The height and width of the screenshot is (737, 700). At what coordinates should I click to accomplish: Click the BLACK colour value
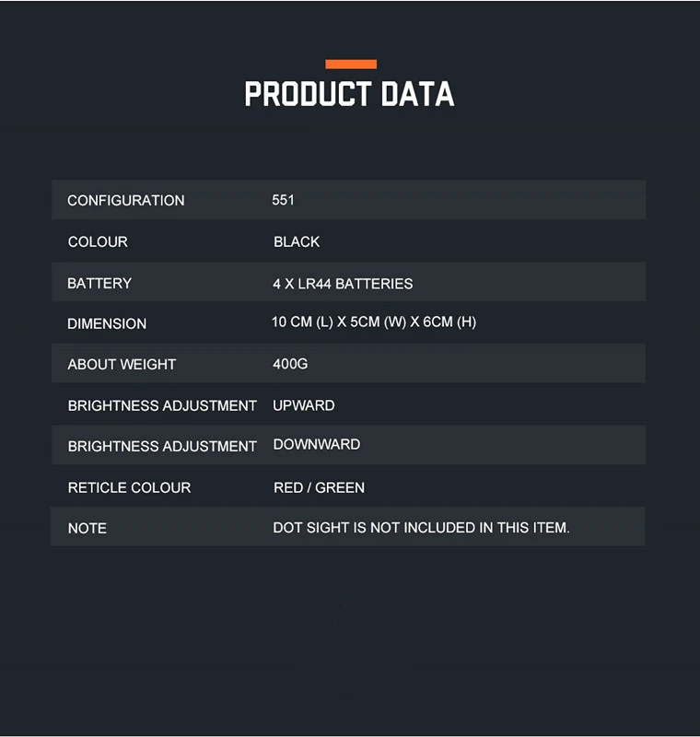297,242
